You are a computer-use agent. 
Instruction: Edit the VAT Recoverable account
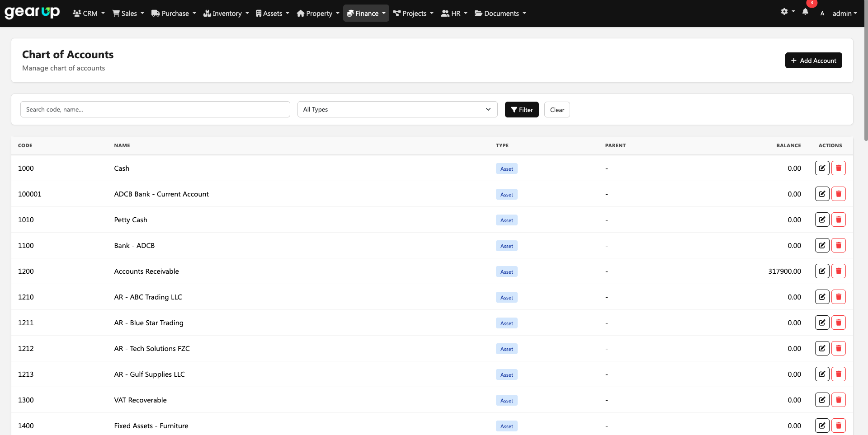[822, 400]
